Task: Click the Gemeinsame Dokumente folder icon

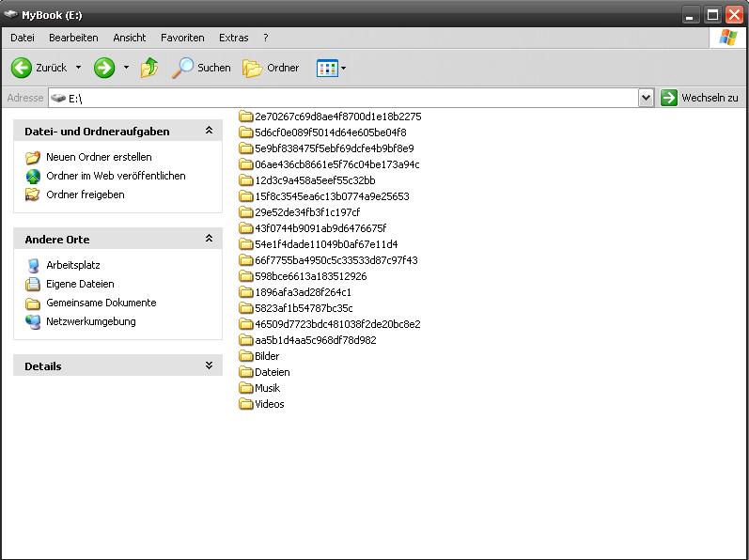Action: pos(33,303)
